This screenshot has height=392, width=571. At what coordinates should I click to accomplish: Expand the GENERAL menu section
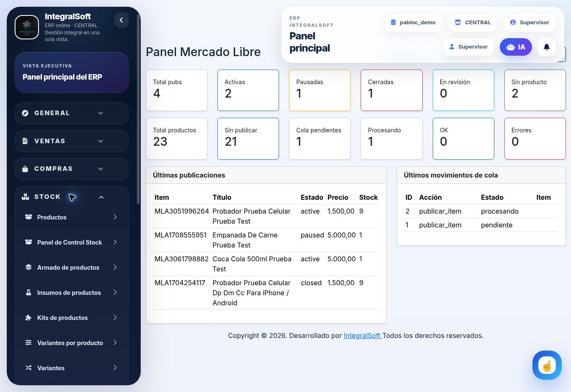click(72, 113)
